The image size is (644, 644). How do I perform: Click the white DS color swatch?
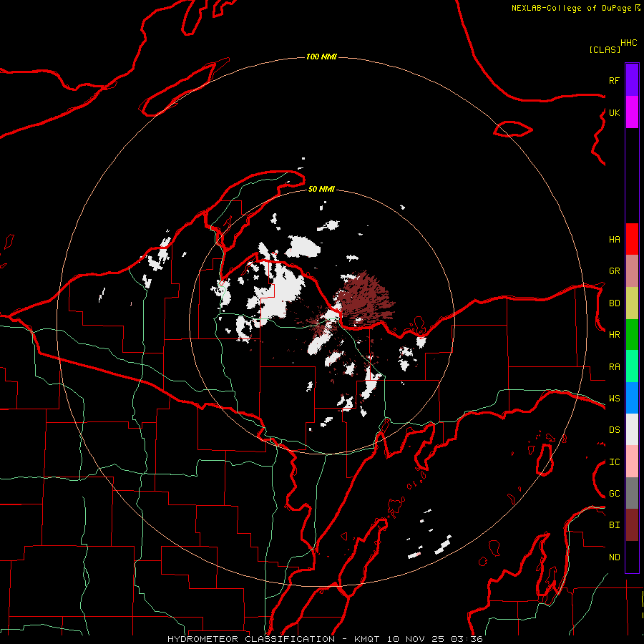[632, 429]
